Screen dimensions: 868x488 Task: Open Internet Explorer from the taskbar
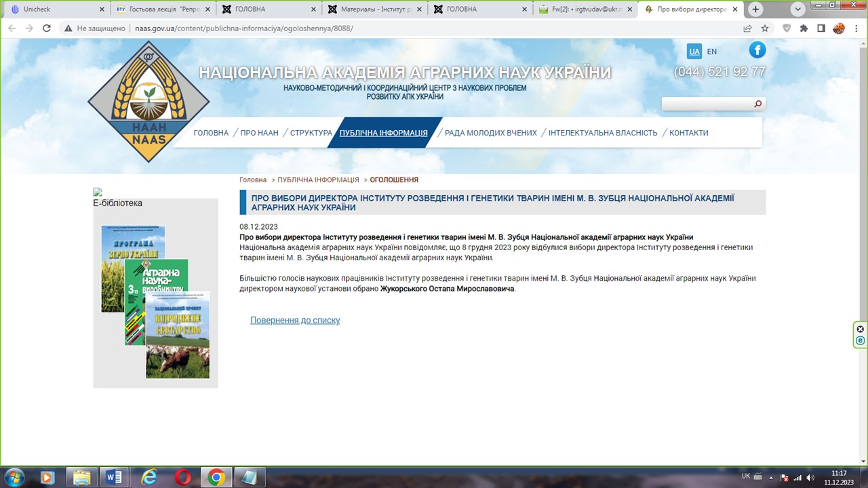[x=149, y=477]
